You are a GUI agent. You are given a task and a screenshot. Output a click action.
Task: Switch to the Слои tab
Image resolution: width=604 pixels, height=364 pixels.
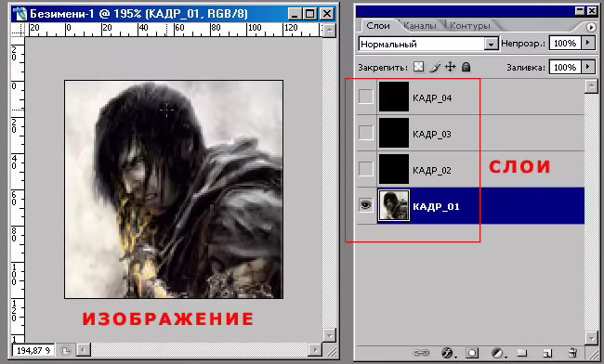378,26
